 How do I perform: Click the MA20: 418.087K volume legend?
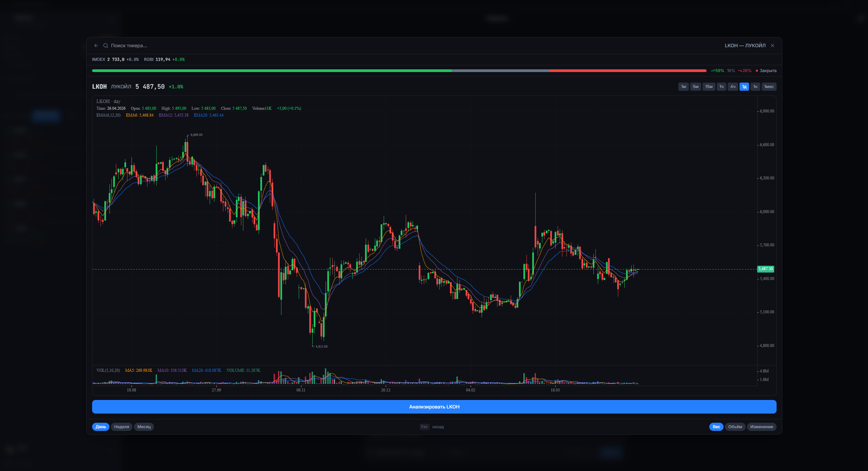coord(206,370)
